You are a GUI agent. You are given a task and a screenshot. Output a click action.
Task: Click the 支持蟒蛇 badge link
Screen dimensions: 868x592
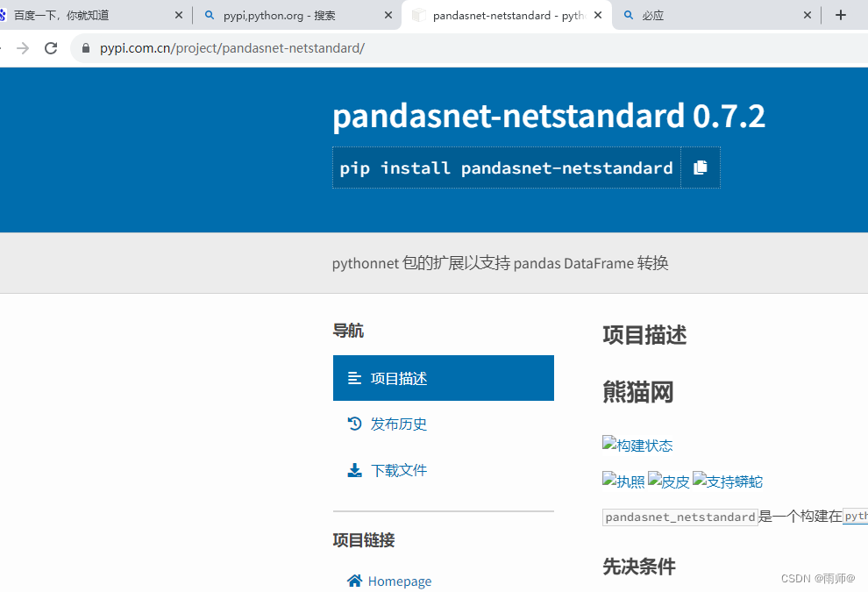728,481
